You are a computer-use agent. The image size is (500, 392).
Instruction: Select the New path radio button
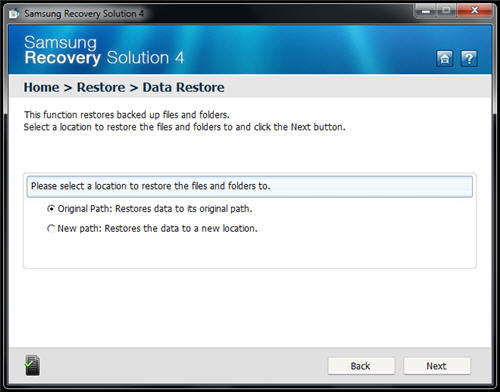(x=51, y=229)
